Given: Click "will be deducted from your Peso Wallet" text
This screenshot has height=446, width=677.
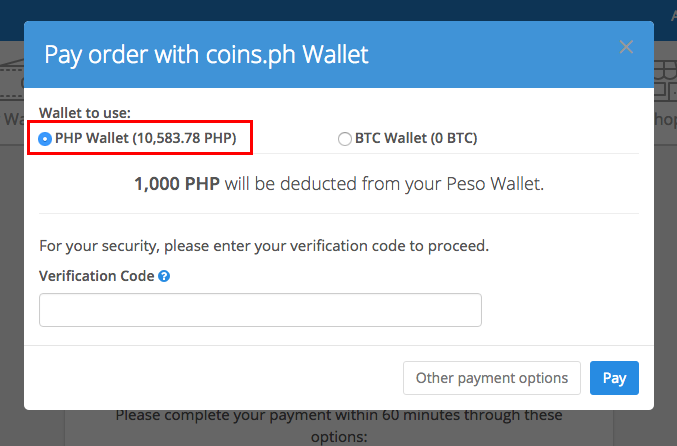Looking at the screenshot, I should click(384, 184).
